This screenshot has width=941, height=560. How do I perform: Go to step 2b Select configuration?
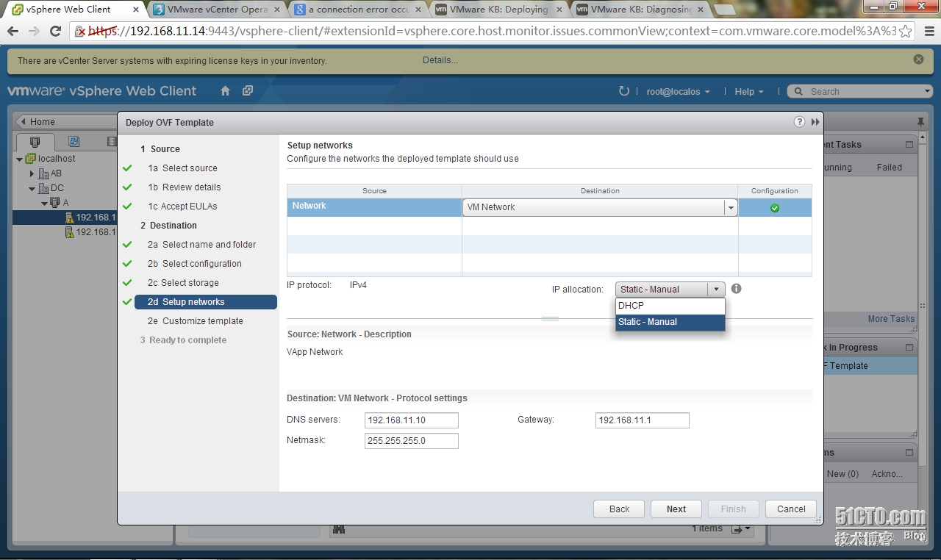(195, 264)
